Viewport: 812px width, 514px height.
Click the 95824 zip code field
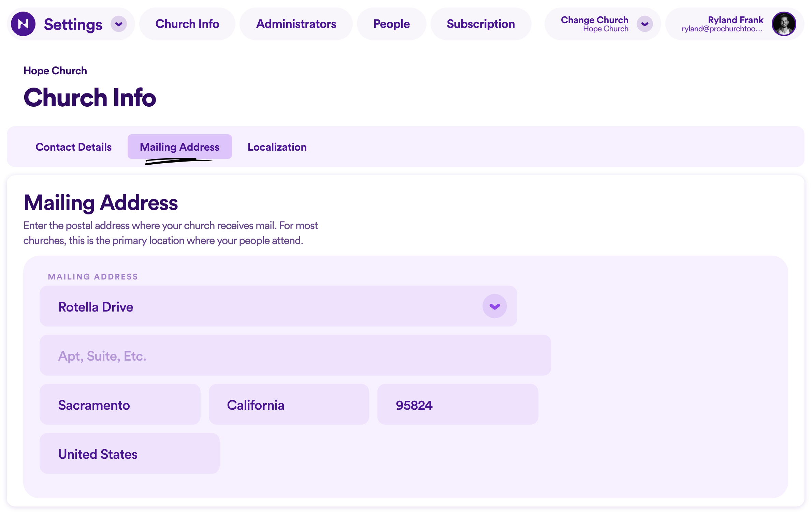pos(458,404)
